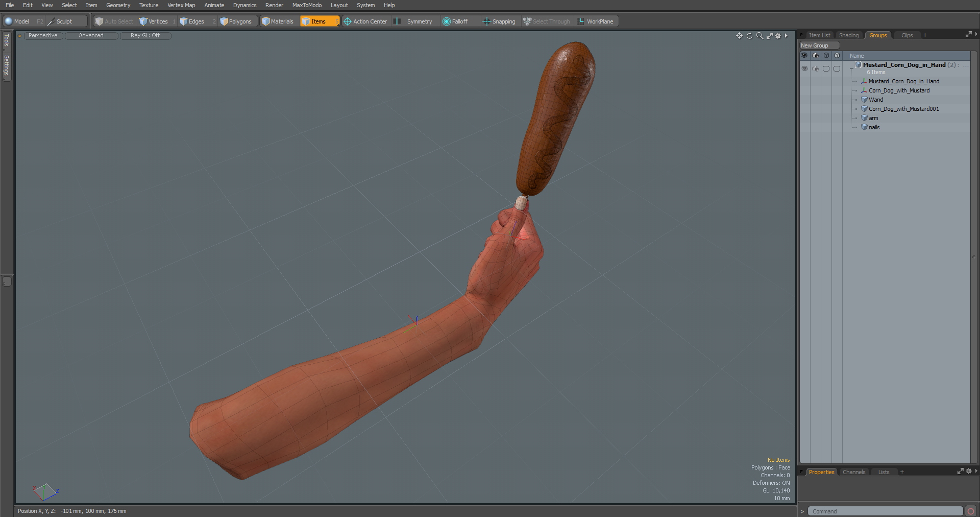
Task: Click the Command input field
Action: [x=885, y=511]
